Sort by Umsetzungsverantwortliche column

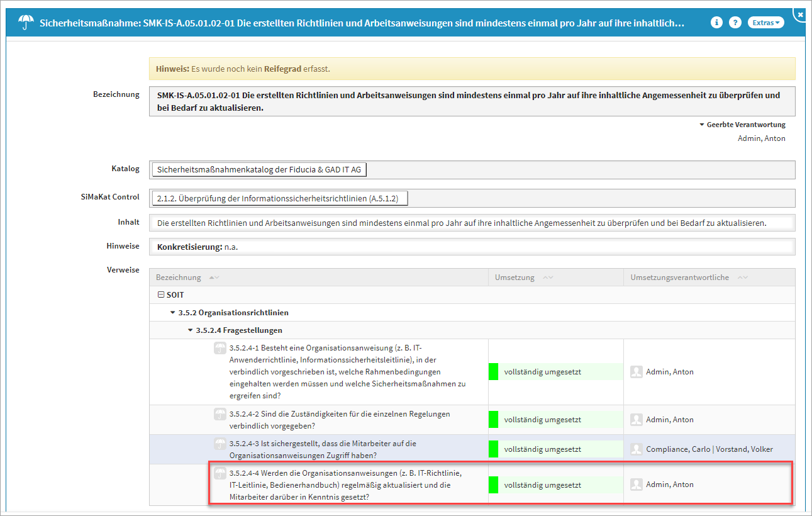[742, 278]
